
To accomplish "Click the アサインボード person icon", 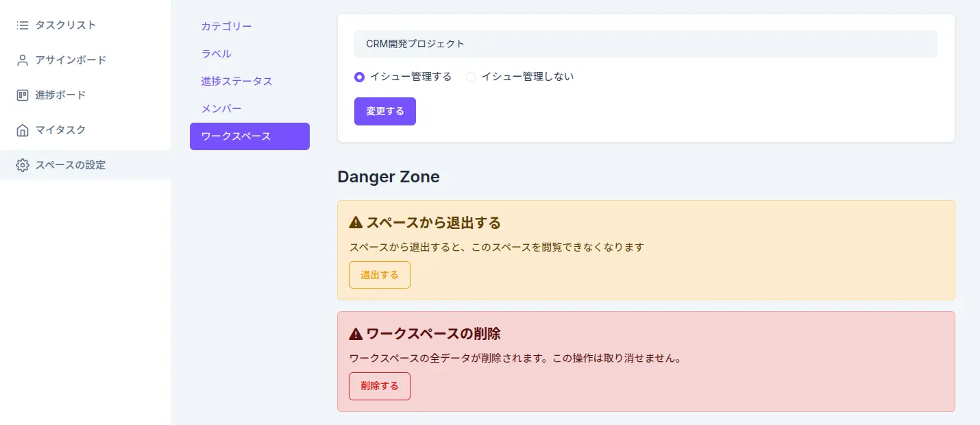I will pos(23,60).
